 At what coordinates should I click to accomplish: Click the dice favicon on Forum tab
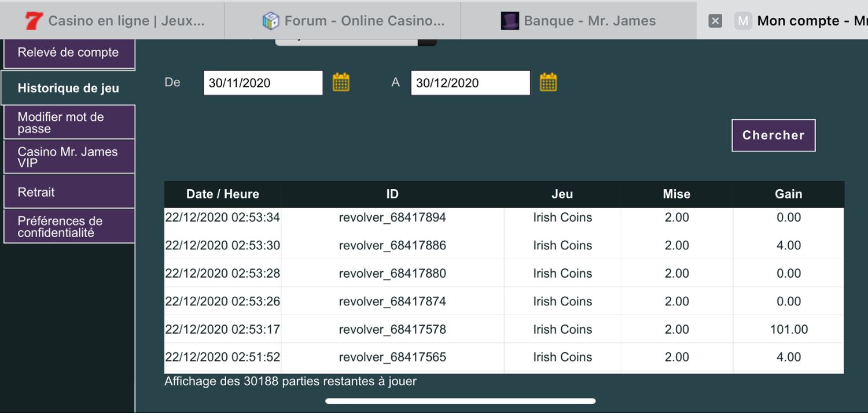pyautogui.click(x=271, y=21)
